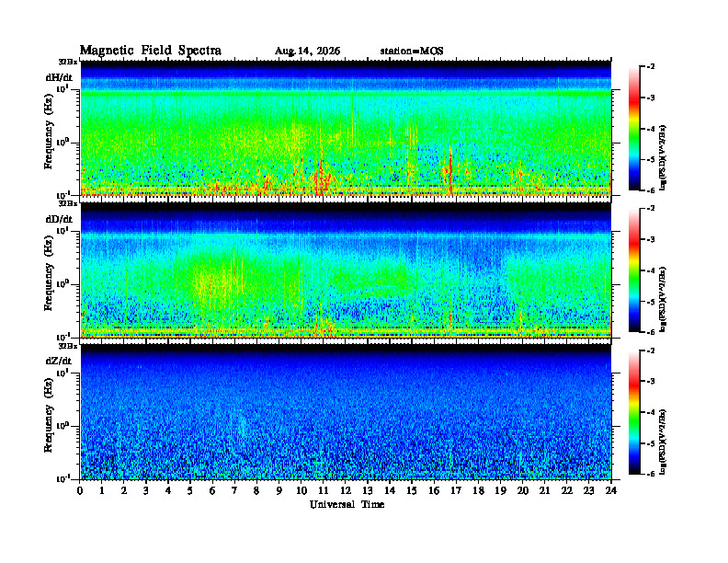Screen dimensions: 728x563
Task: Click hour 16 on the time axis
Action: tap(434, 490)
